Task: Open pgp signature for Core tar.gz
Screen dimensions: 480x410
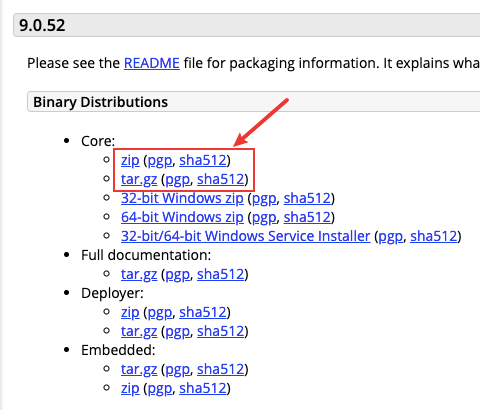Action: pos(178,180)
